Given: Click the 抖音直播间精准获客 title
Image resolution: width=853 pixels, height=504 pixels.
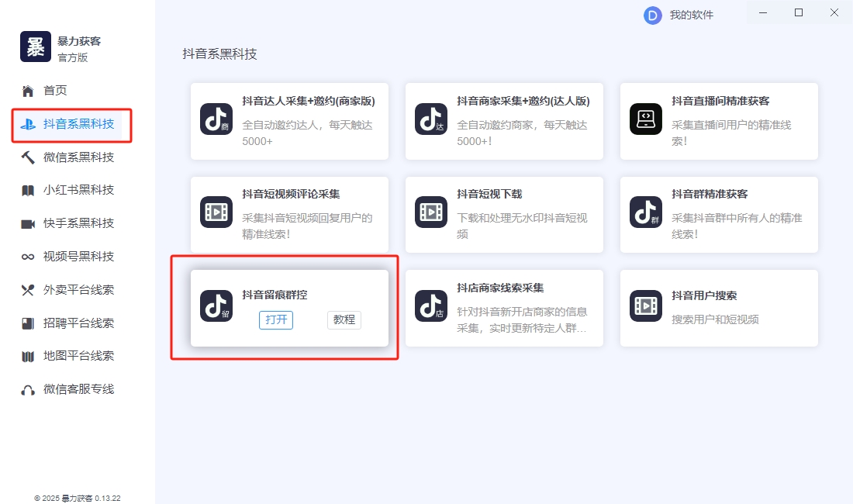Looking at the screenshot, I should coord(720,101).
